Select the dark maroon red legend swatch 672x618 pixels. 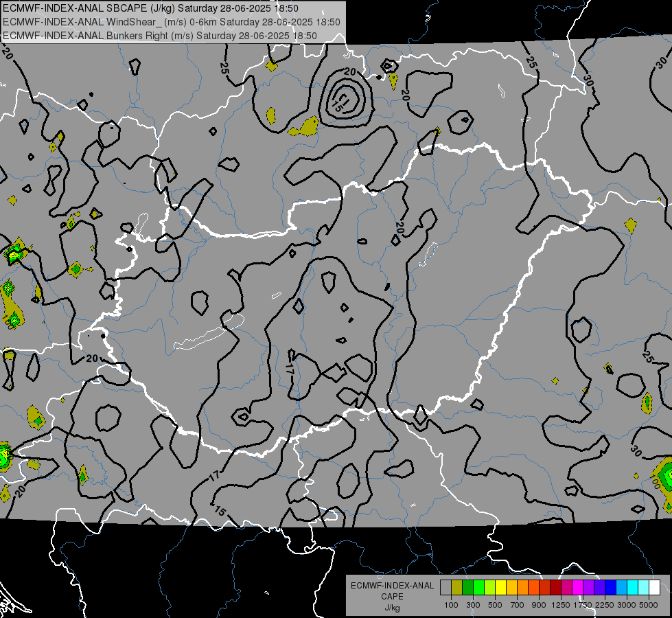[x=555, y=588]
